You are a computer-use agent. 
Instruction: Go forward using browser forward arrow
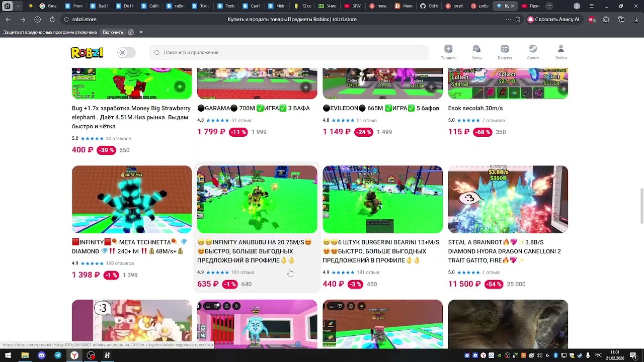pos(23,19)
